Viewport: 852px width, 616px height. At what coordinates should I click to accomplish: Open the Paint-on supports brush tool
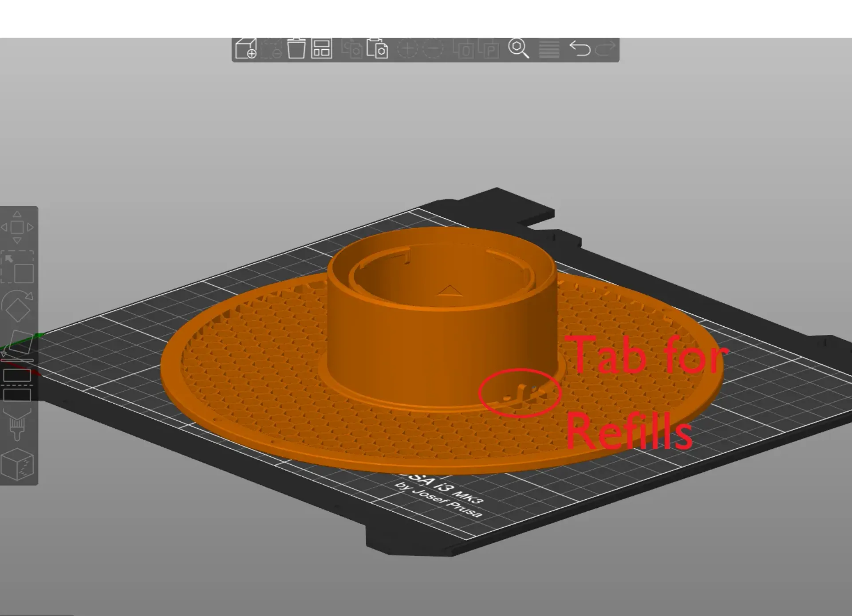tap(17, 424)
